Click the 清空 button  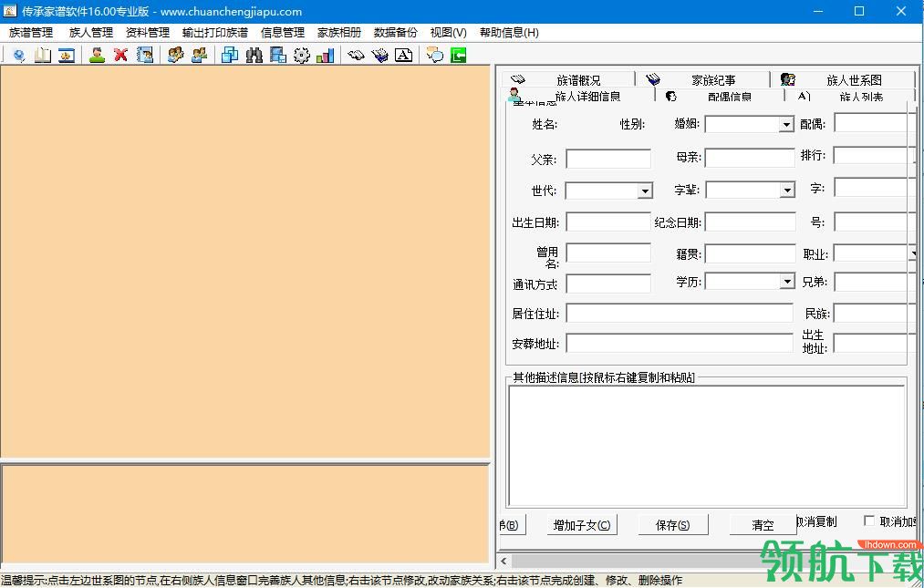763,524
